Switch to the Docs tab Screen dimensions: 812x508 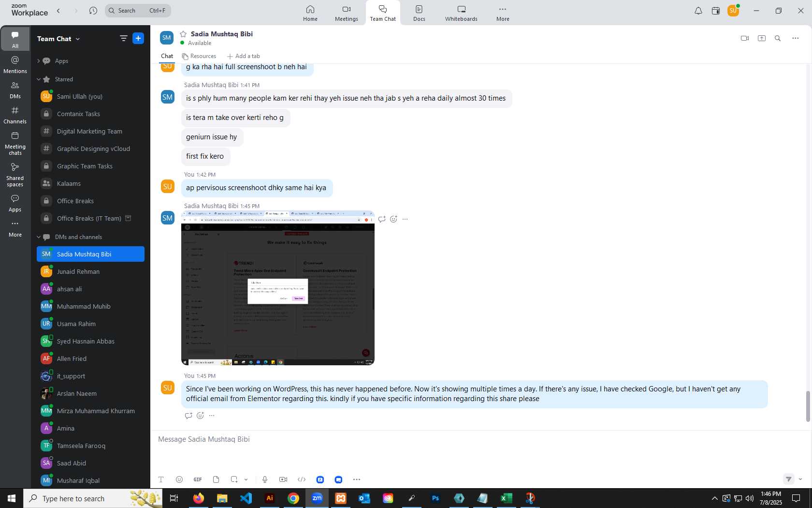(419, 13)
